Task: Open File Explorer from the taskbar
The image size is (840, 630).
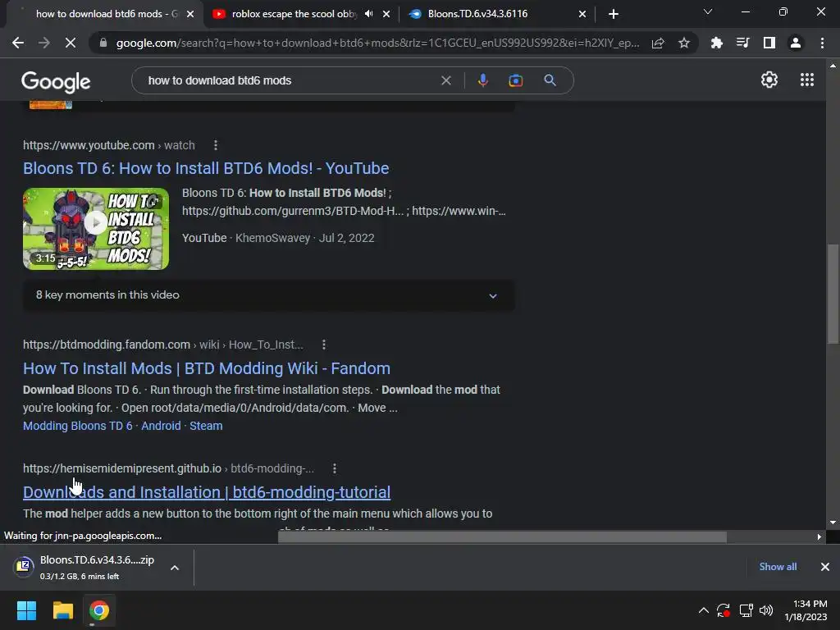Action: [62, 610]
